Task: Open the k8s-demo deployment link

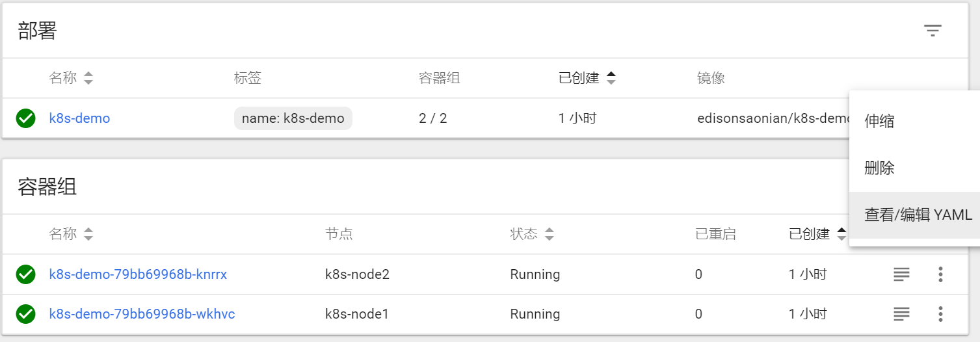Action: [x=79, y=118]
